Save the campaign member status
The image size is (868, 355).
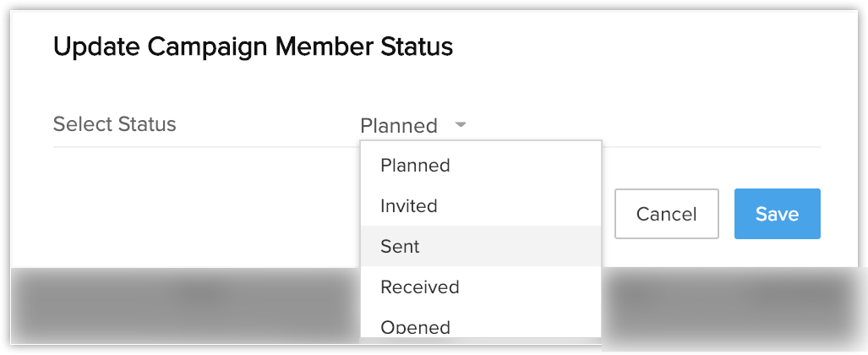pos(777,214)
